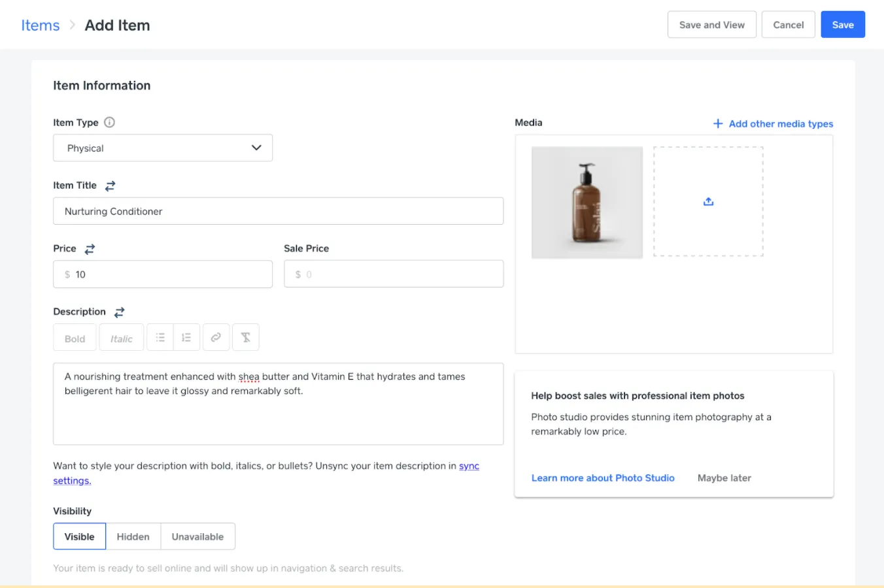This screenshot has width=884, height=588.
Task: Toggle bold formatting in the description
Action: point(74,337)
